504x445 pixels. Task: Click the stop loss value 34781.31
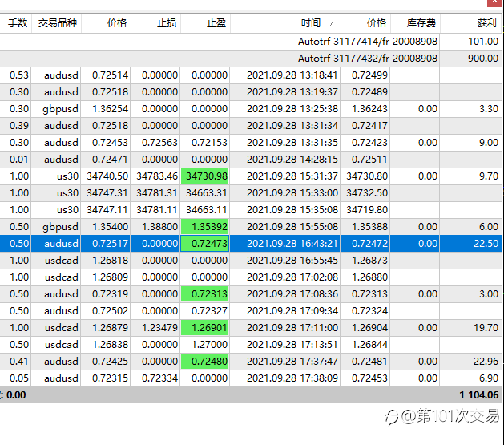pos(157,193)
